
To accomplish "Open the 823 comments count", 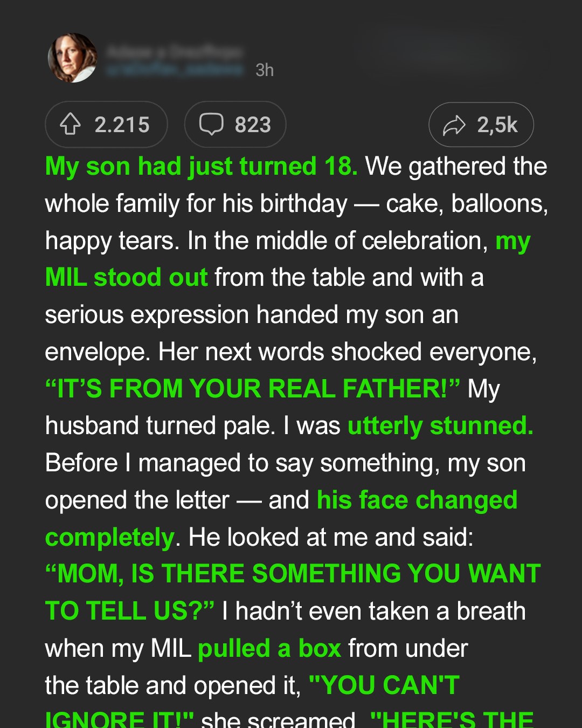I will coord(253,125).
